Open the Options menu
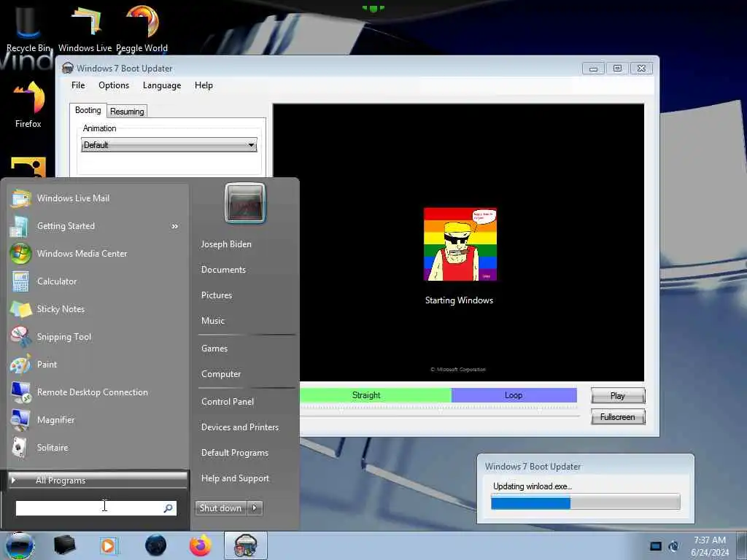747x560 pixels. [x=114, y=85]
